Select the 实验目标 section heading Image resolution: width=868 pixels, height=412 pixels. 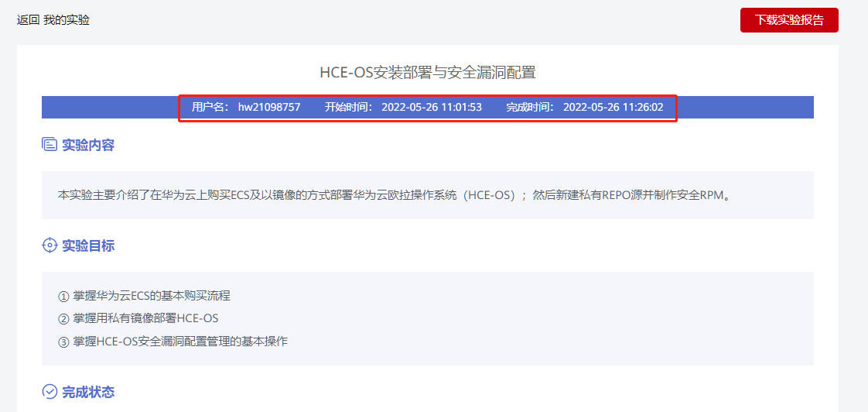88,245
